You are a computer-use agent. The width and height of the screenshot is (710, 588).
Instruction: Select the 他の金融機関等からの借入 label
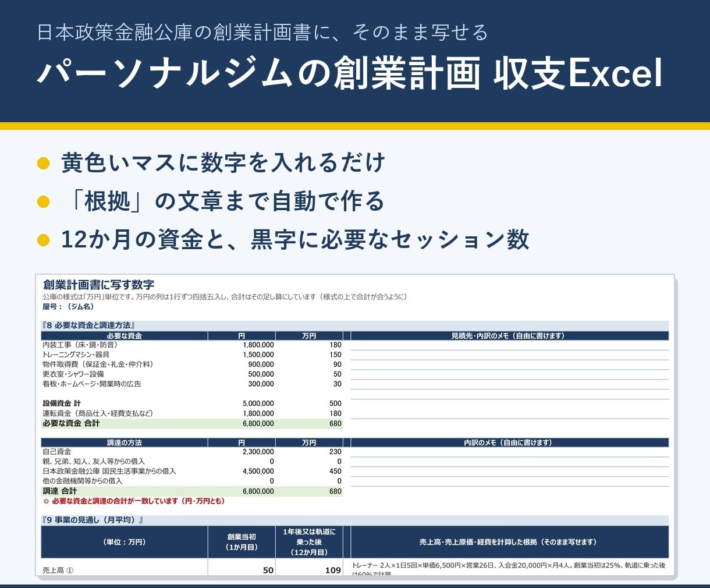[x=82, y=481]
